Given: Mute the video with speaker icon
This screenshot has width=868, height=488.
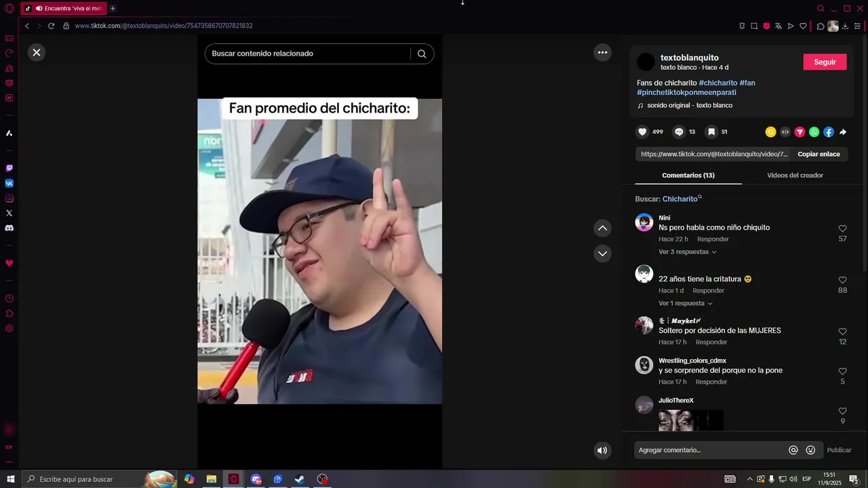Looking at the screenshot, I should (602, 450).
